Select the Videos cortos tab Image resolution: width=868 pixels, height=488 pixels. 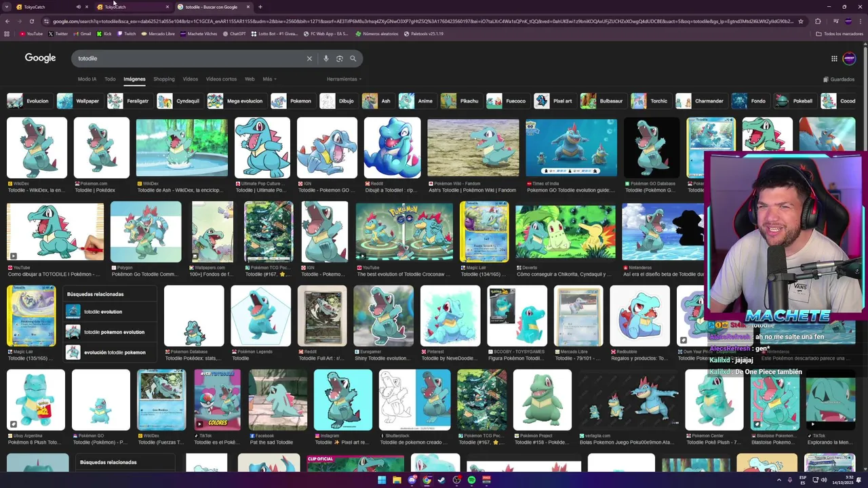tap(221, 79)
